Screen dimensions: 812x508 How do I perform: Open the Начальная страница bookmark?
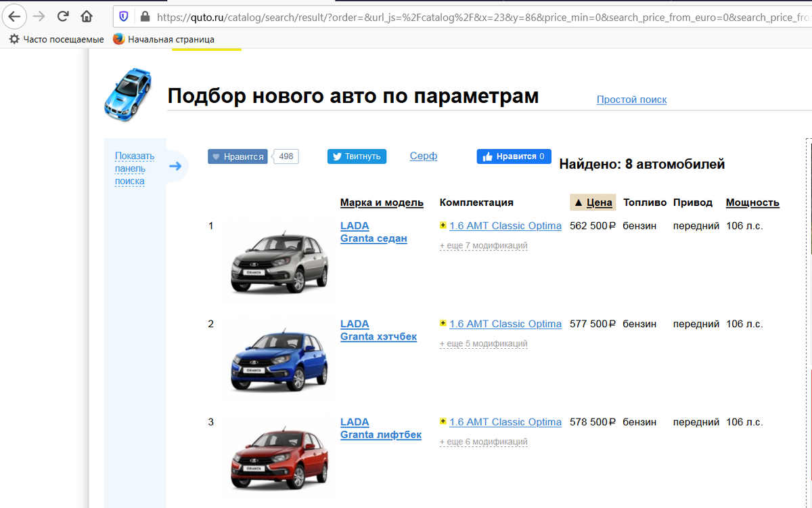[x=164, y=39]
